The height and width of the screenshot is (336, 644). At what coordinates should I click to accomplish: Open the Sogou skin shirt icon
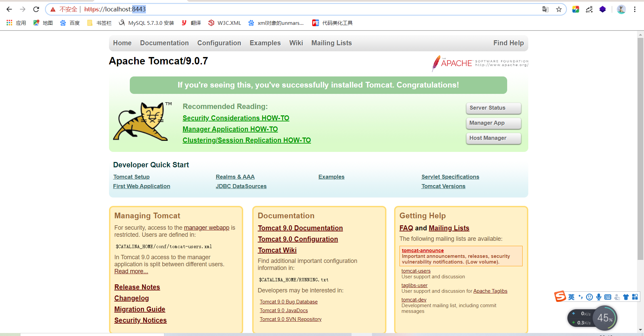(626, 297)
